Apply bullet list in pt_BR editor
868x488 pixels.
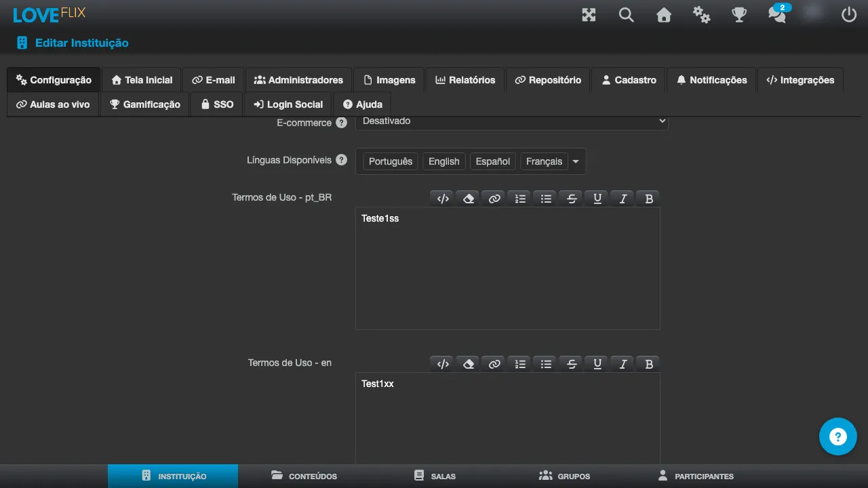coord(546,198)
